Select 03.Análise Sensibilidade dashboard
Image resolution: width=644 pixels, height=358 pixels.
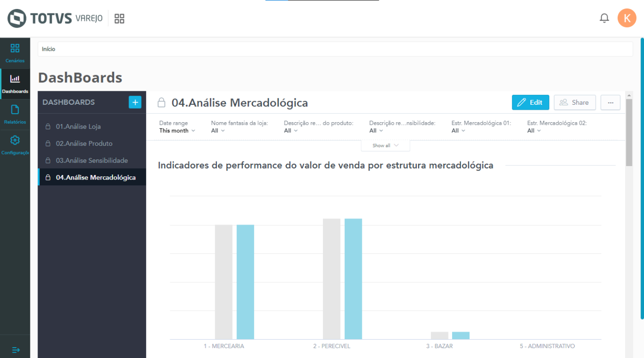pos(92,161)
